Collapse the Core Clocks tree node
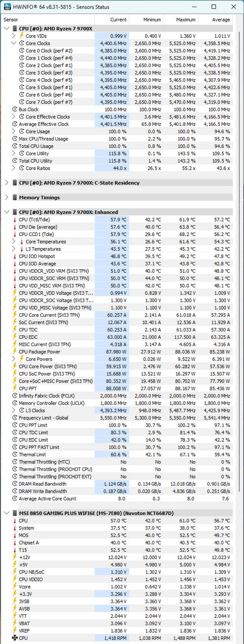This screenshot has height=644, width=244. click(x=13, y=43)
